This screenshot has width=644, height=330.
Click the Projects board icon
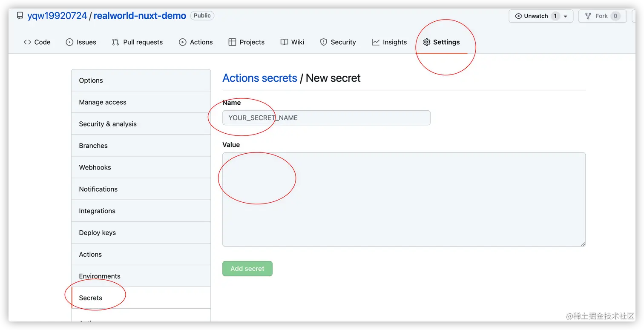pos(232,42)
